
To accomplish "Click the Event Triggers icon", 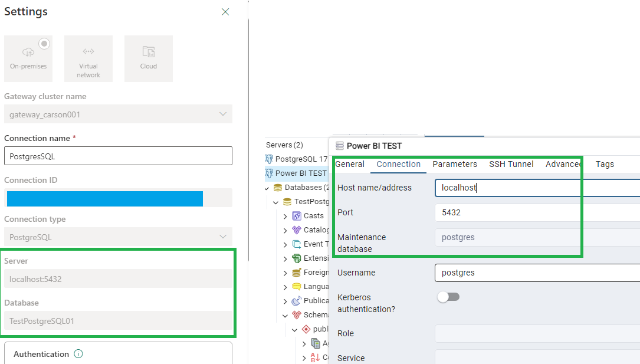I will [297, 244].
